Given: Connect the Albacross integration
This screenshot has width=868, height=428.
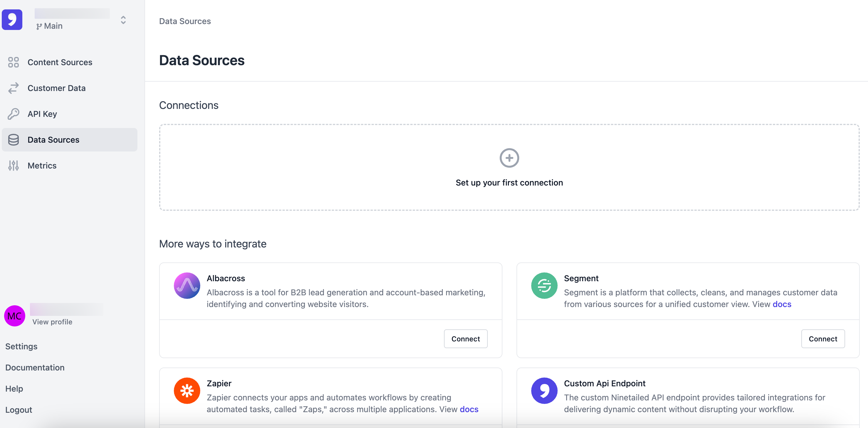Looking at the screenshot, I should click(465, 339).
